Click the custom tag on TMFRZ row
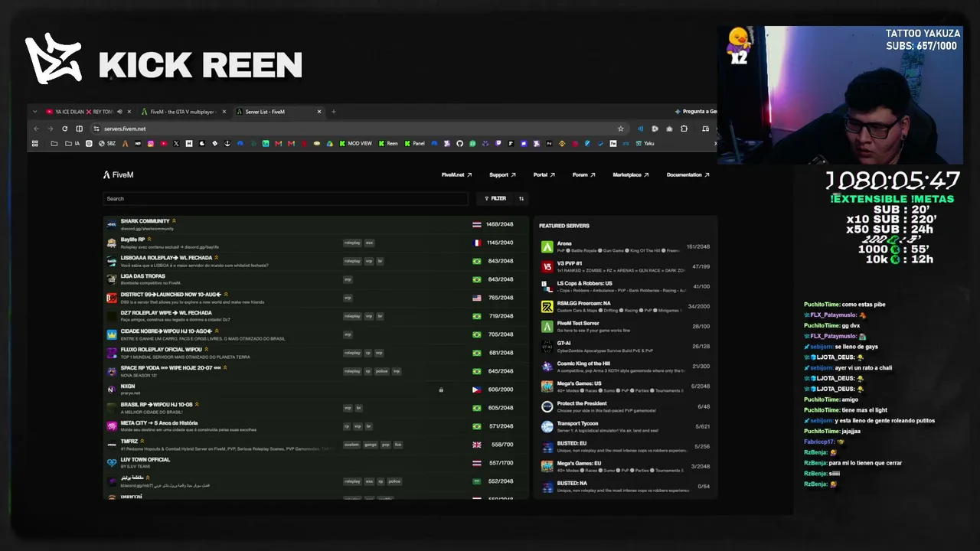The width and height of the screenshot is (980, 551). (351, 445)
